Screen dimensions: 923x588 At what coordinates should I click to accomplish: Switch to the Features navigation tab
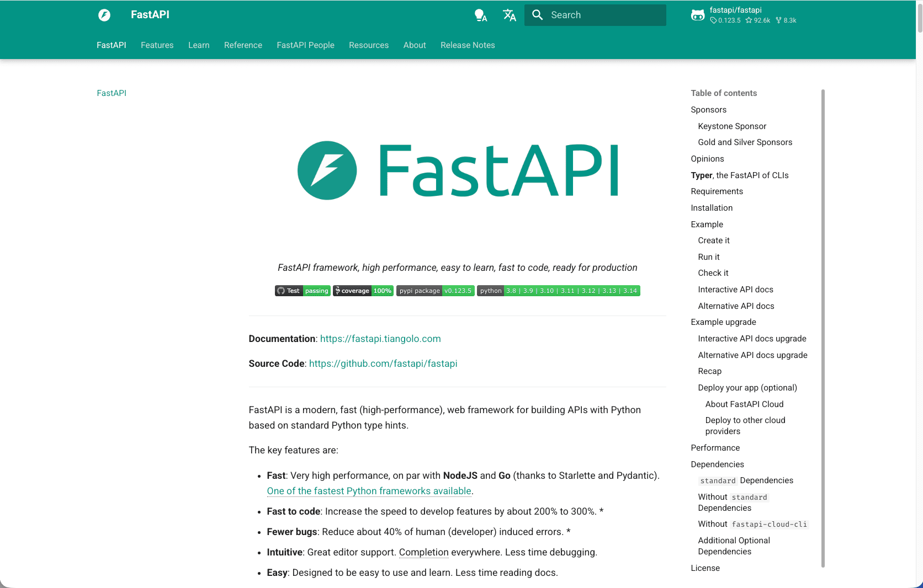157,45
